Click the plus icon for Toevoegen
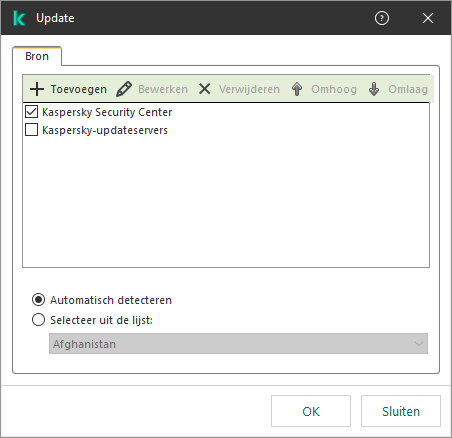 (37, 89)
